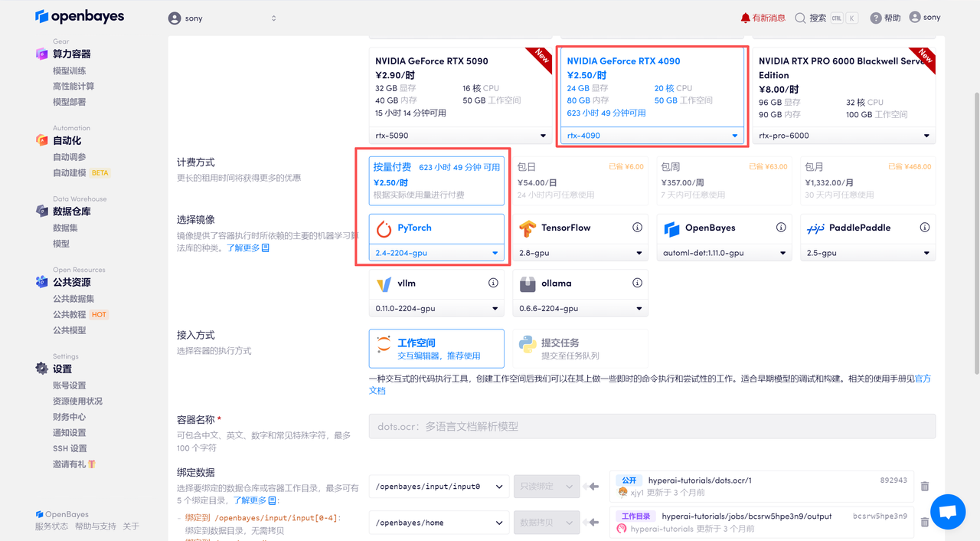980x541 pixels.
Task: Click the search magnifier icon
Action: click(800, 18)
